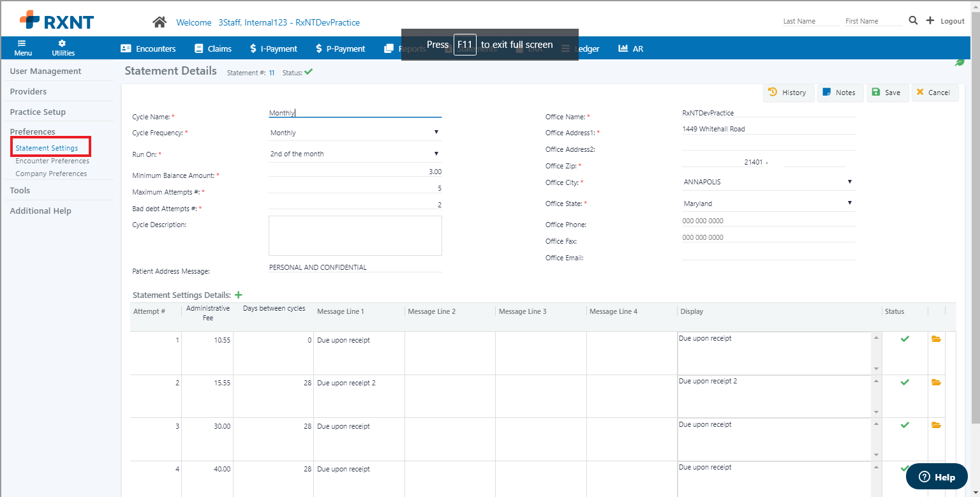Open the Claims tab

[x=213, y=48]
